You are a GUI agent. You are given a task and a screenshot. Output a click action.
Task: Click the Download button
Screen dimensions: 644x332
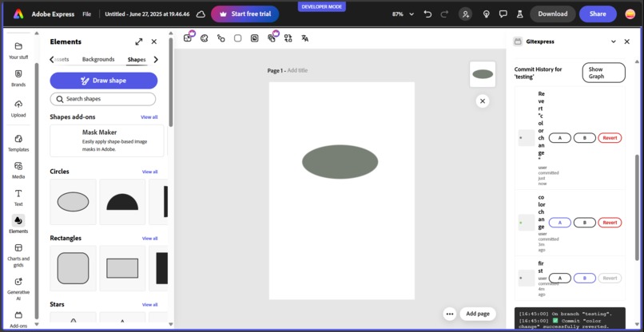(552, 14)
